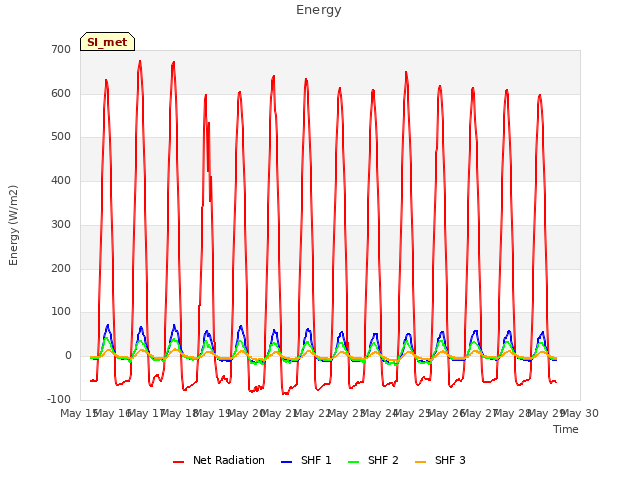Click the orange SHF 3 legend swatch

420,462
